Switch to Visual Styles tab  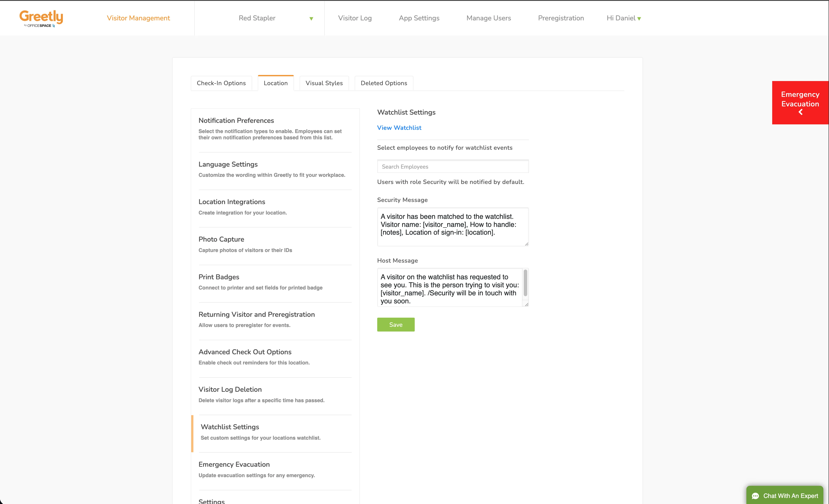[324, 83]
